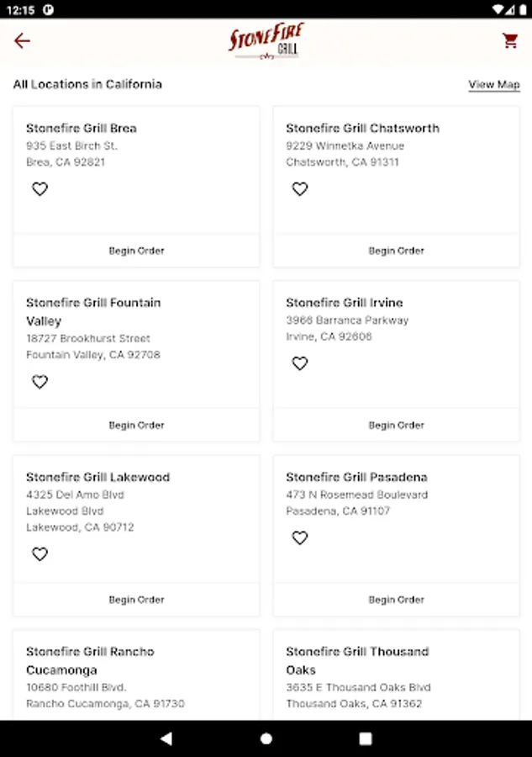Mark Irvine location as favorite
Screen dimensions: 532x757
pyautogui.click(x=300, y=363)
